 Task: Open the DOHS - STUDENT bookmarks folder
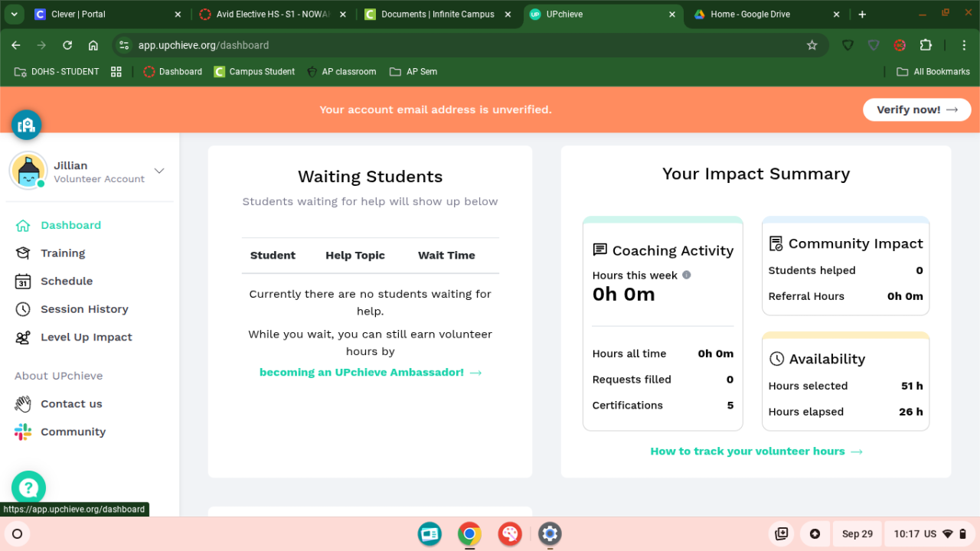click(57, 72)
